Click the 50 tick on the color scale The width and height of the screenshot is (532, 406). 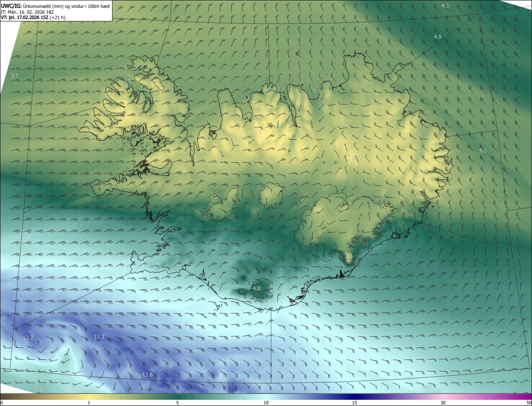click(x=529, y=403)
